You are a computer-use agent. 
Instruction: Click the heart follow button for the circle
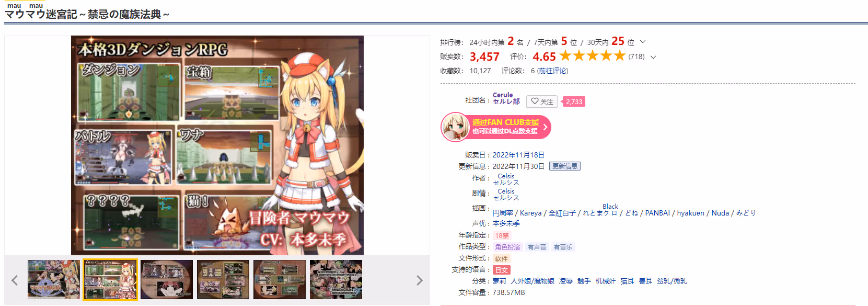(x=541, y=101)
